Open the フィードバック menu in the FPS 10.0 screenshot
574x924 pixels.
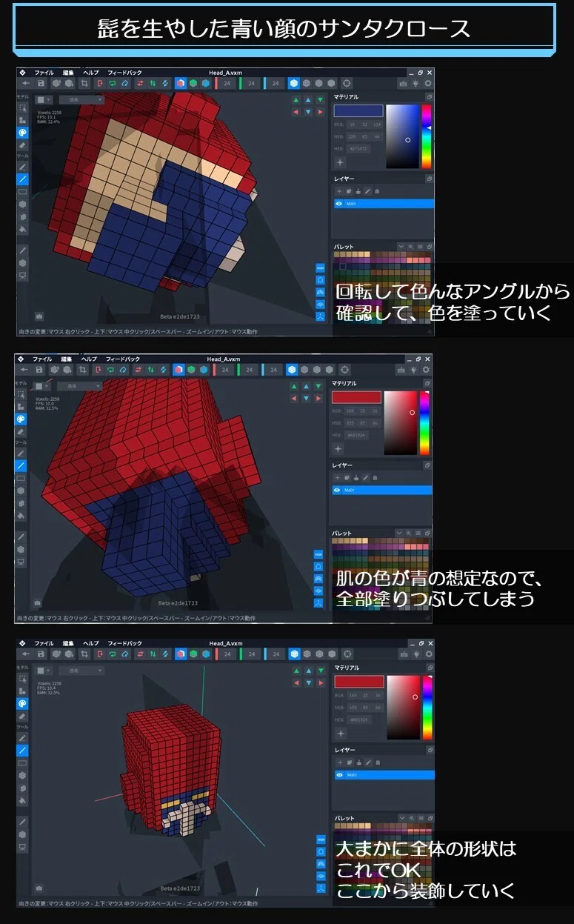(122, 359)
